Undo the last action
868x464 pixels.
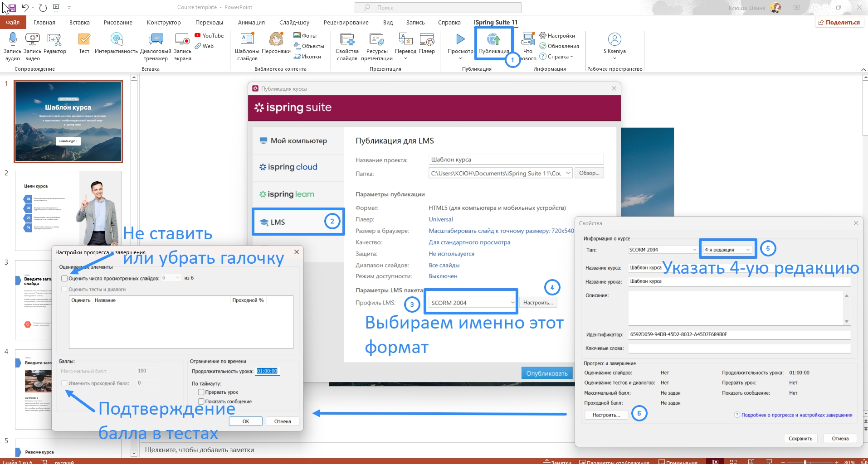tap(25, 8)
